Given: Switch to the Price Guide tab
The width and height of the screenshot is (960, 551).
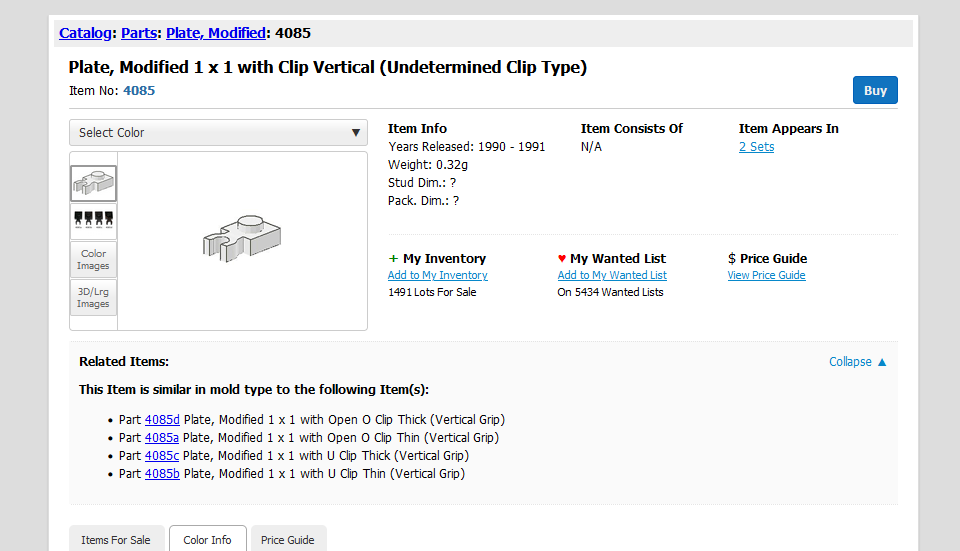Looking at the screenshot, I should (x=288, y=540).
